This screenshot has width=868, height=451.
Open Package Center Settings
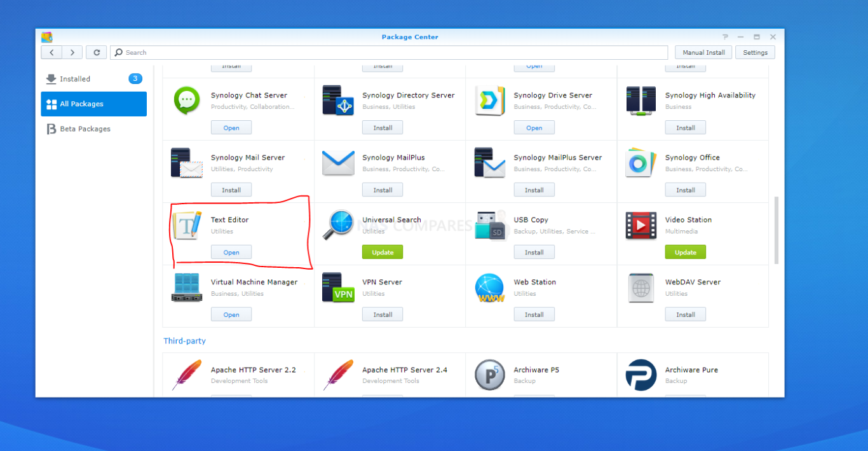756,53
